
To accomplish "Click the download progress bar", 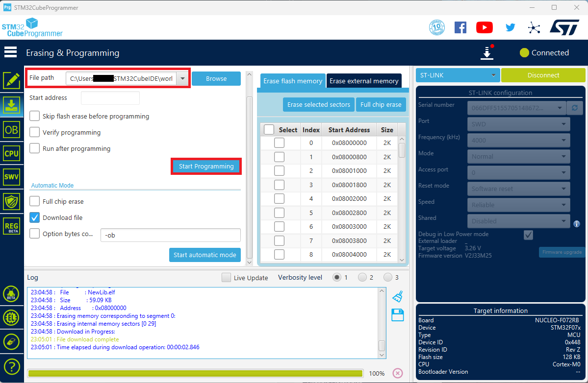I will (195, 373).
